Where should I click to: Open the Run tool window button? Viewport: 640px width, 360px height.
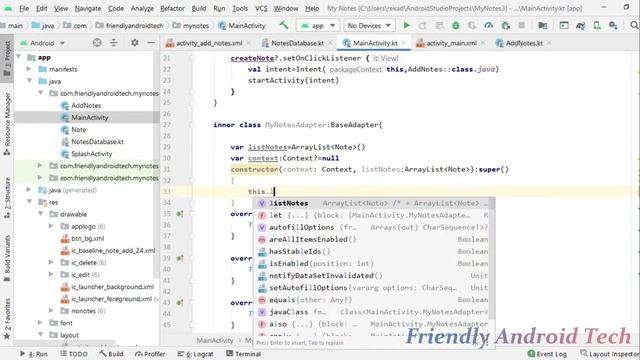pyautogui.click(x=34, y=354)
